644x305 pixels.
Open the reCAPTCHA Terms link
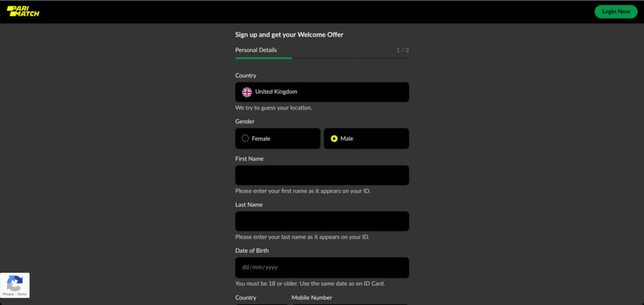pos(22,294)
